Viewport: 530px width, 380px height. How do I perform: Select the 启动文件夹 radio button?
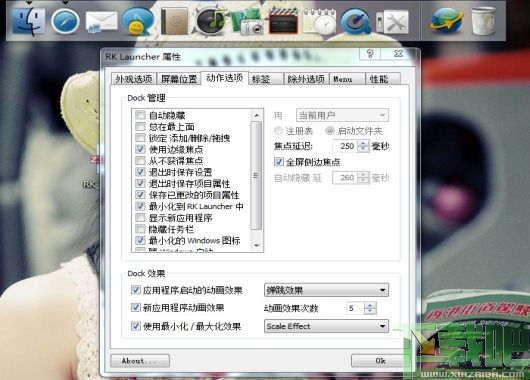pos(330,130)
